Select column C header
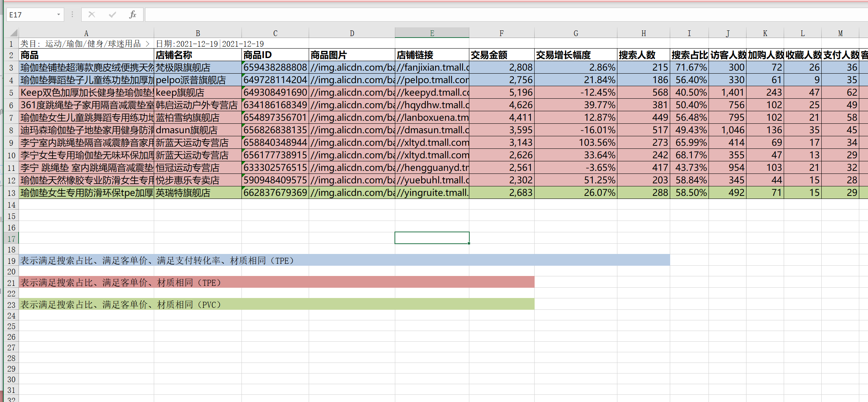Screen dimensions: 868x402 pyautogui.click(x=275, y=33)
